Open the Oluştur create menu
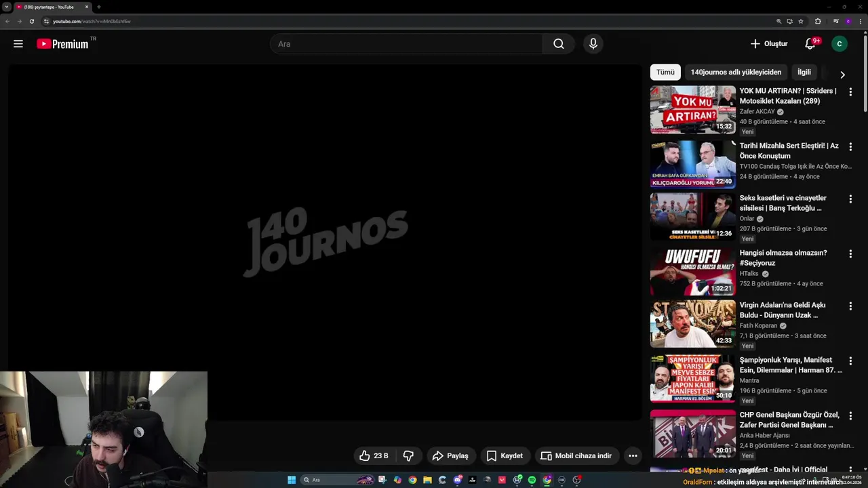 point(769,43)
